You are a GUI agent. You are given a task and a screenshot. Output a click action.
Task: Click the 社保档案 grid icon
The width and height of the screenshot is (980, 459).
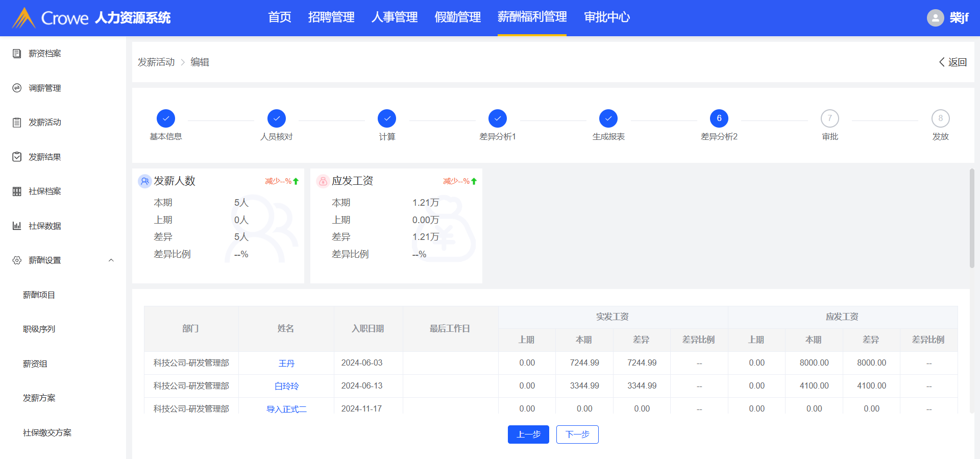point(17,191)
